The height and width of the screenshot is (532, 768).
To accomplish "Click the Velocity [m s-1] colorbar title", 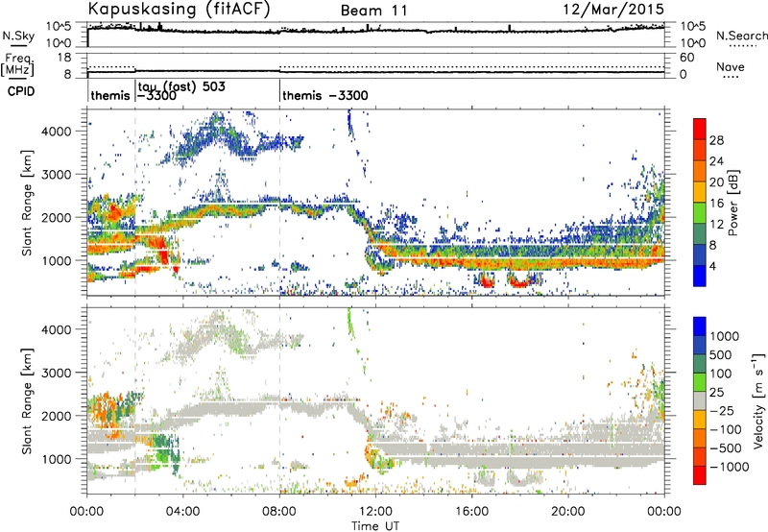I will 758,400.
